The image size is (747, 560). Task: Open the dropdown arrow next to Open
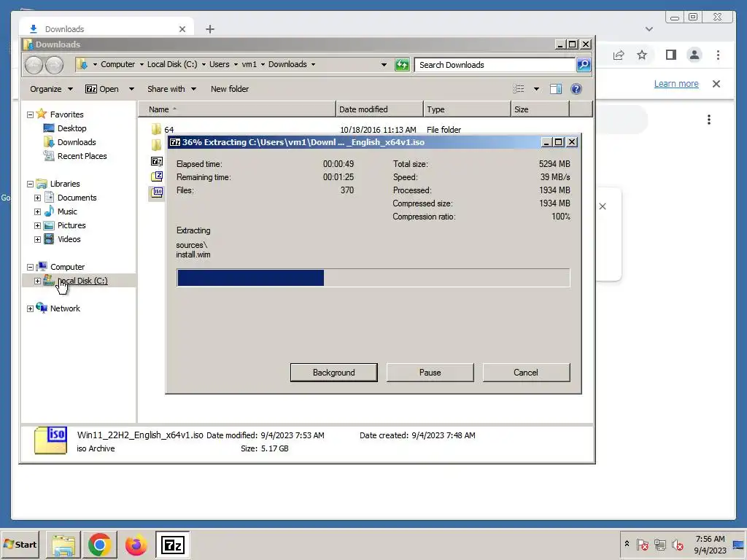point(131,89)
